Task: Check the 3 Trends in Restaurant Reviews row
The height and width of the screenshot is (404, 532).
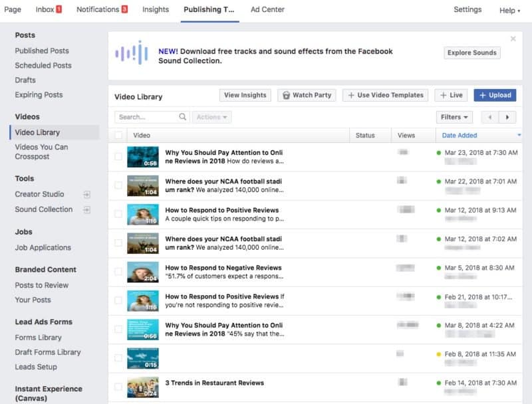Action: click(x=118, y=387)
